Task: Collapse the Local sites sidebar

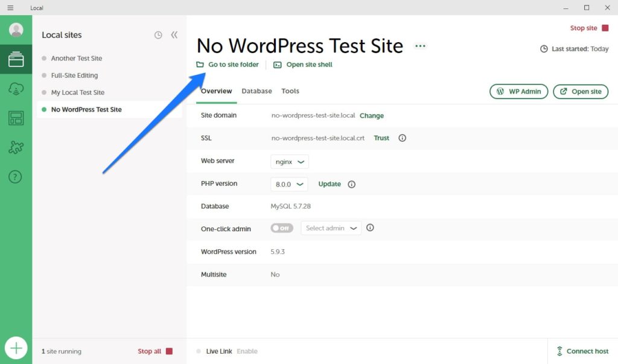Action: pos(174,34)
